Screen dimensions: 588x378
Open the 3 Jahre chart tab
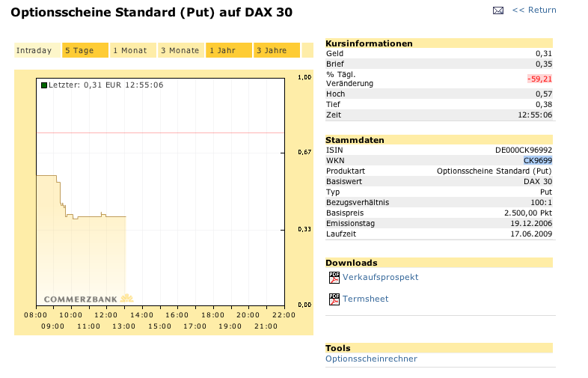[276, 51]
